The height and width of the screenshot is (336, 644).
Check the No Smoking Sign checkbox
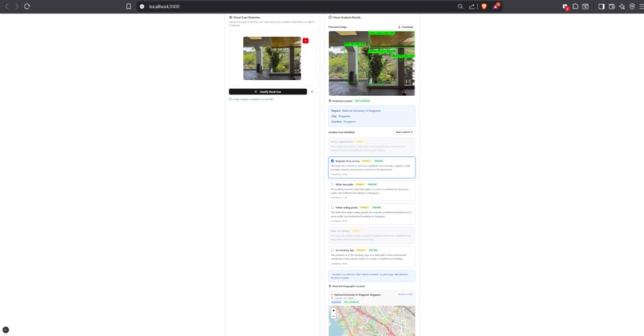click(x=332, y=250)
